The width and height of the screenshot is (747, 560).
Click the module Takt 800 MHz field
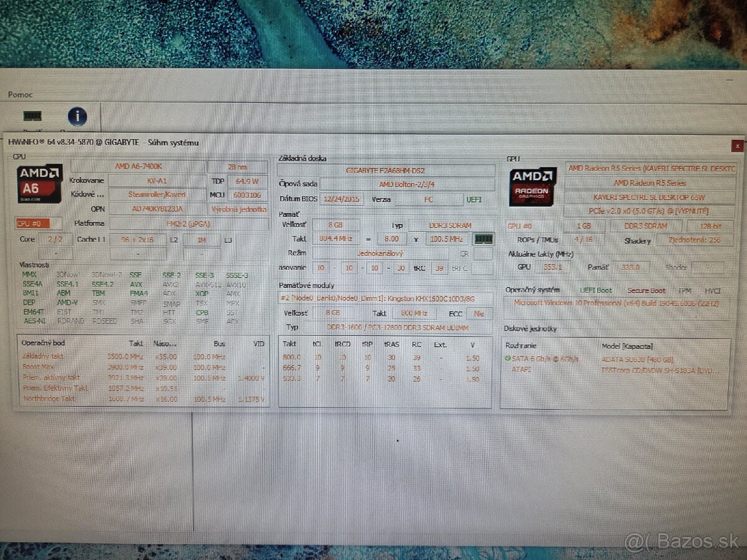(413, 313)
